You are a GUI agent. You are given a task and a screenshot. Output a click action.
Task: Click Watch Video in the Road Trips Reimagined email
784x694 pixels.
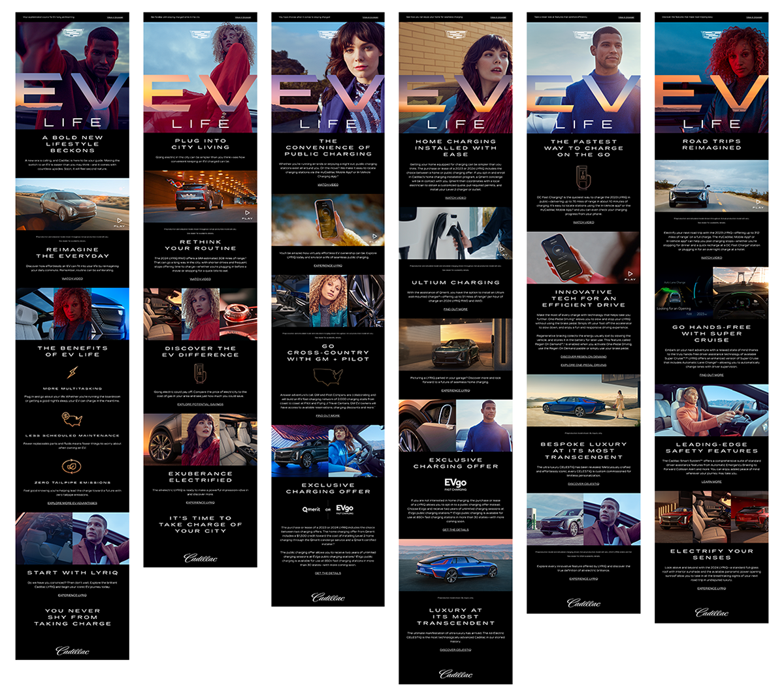tap(711, 258)
